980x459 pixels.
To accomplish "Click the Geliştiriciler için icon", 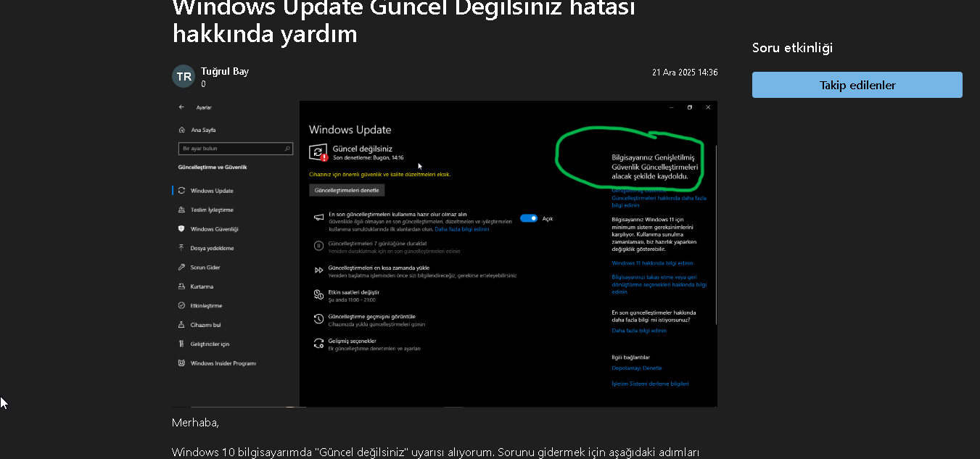I will [181, 344].
